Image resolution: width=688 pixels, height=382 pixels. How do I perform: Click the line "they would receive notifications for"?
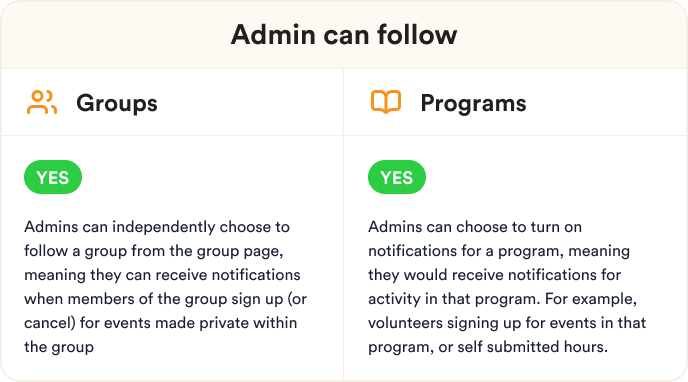click(494, 275)
